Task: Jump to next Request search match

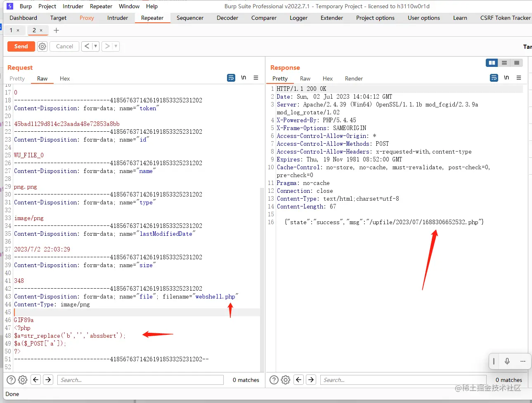Action: 48,380
